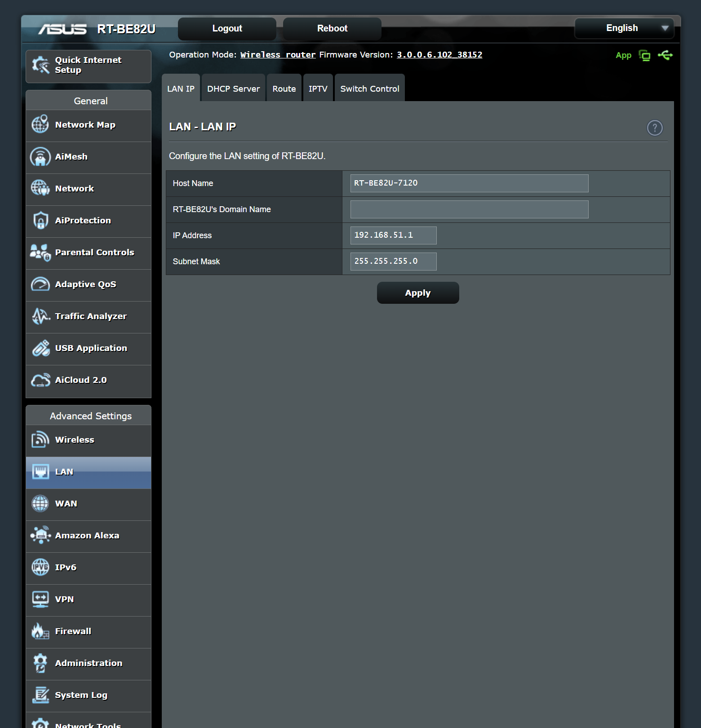This screenshot has height=728, width=701.
Task: Click the Reboot button
Action: (332, 29)
